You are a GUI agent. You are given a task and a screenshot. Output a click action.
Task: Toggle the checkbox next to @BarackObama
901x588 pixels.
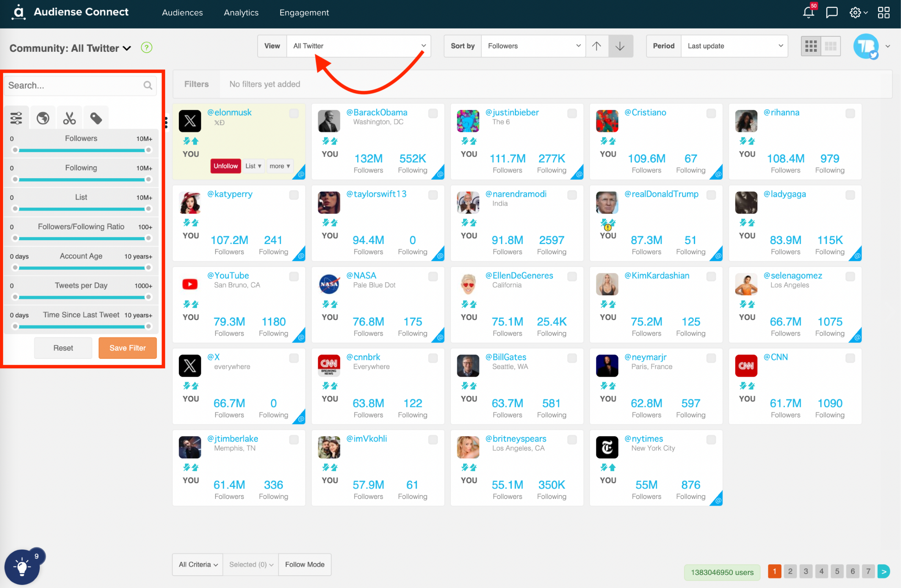[433, 113]
